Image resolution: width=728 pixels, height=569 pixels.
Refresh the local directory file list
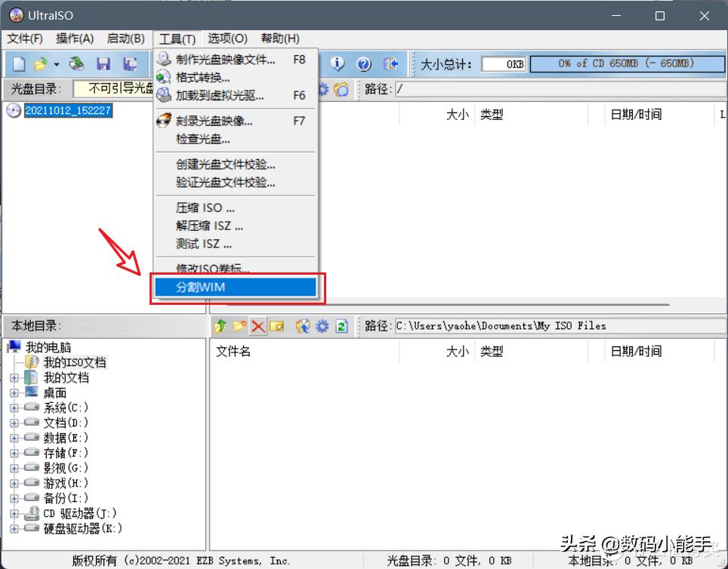pos(341,326)
